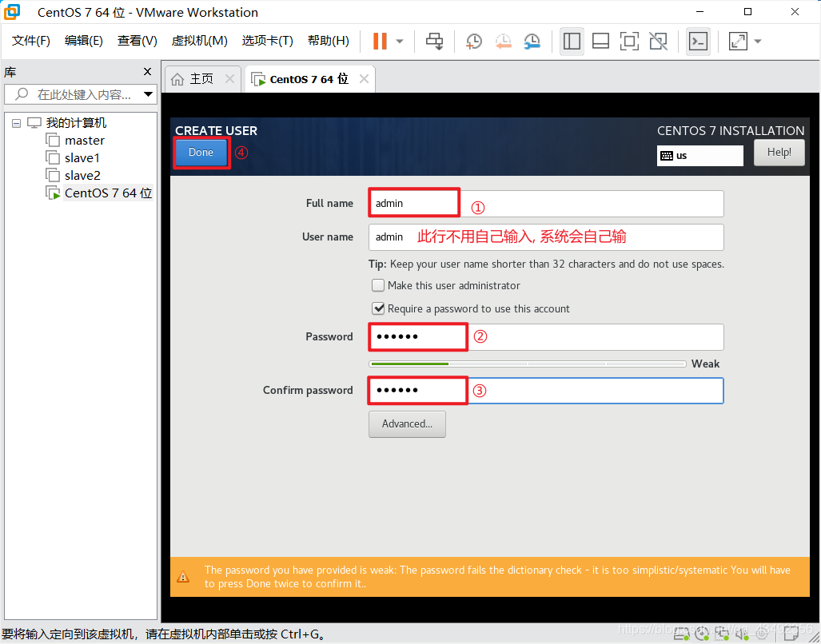Viewport: 821px width, 644px height.
Task: Click the password strength bar
Action: (528, 364)
